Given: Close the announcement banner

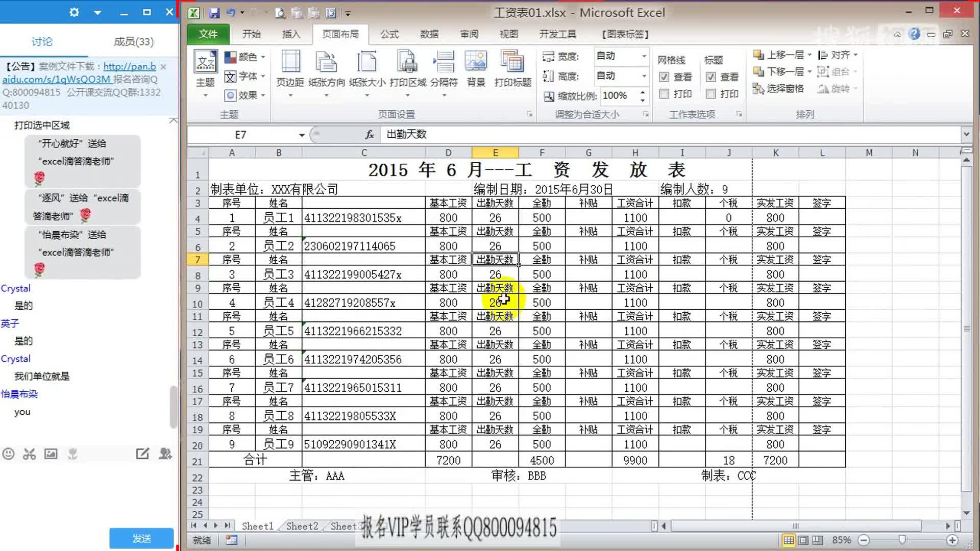Looking at the screenshot, I should [163, 66].
